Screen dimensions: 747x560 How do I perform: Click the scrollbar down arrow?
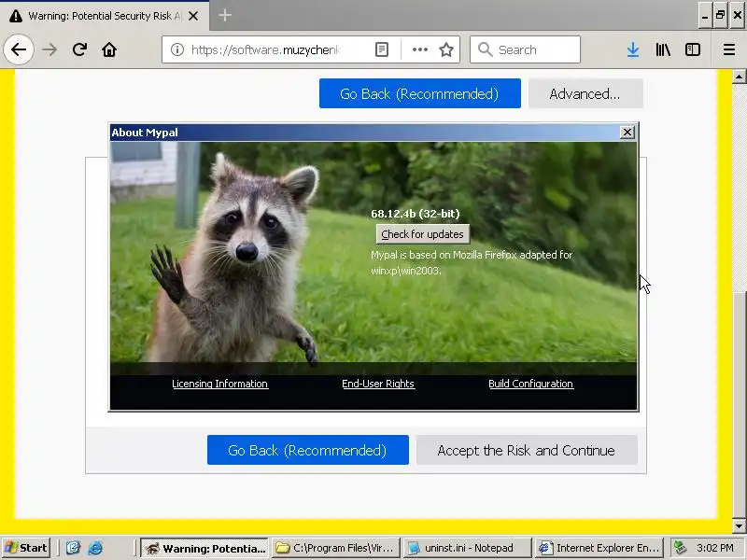click(x=739, y=525)
